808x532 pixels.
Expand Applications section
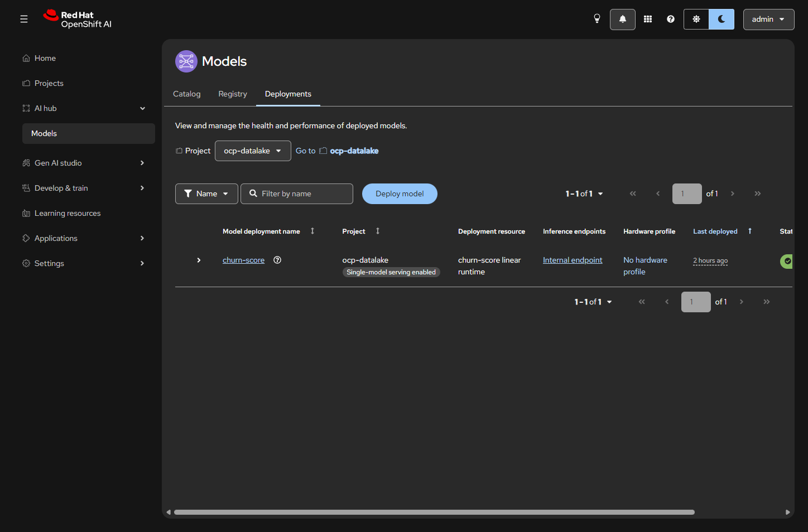[89, 238]
